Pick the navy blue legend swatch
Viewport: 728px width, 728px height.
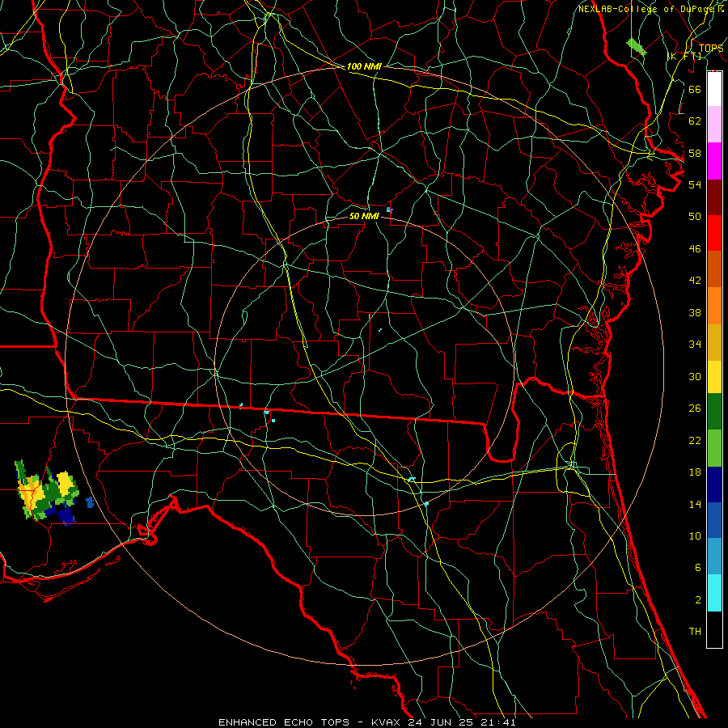click(x=714, y=485)
